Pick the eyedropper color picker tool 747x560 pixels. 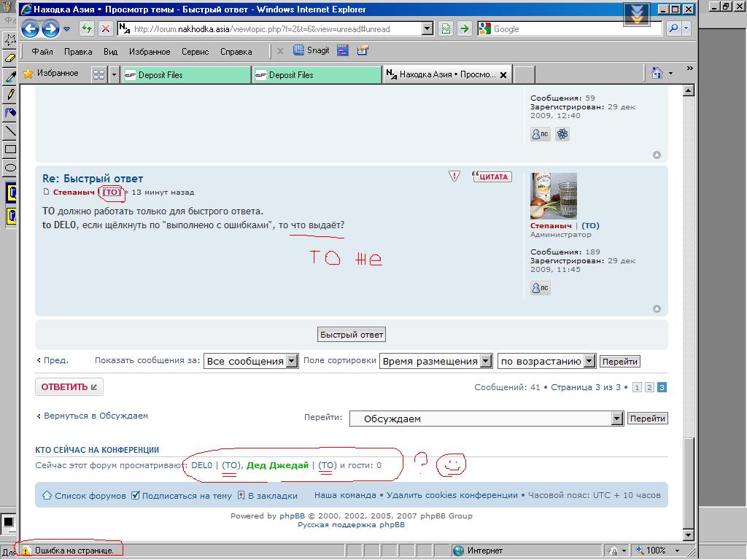(9, 76)
